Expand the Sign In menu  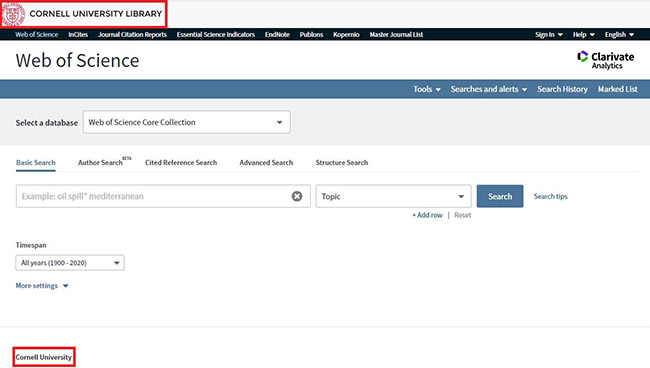click(548, 34)
